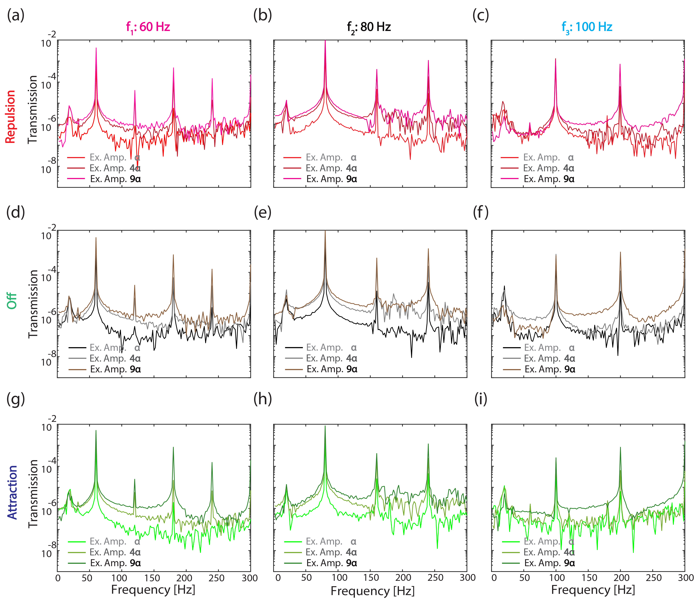Select the magenta column title f1: 60 Hz
Image resolution: width=700 pixels, height=605 pixels.
tap(148, 27)
